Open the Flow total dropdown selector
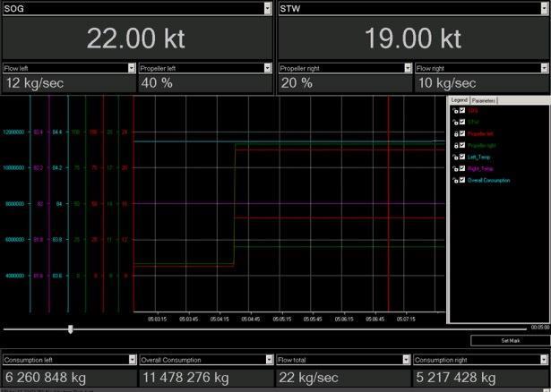Image resolution: width=551 pixels, height=392 pixels. (406, 360)
